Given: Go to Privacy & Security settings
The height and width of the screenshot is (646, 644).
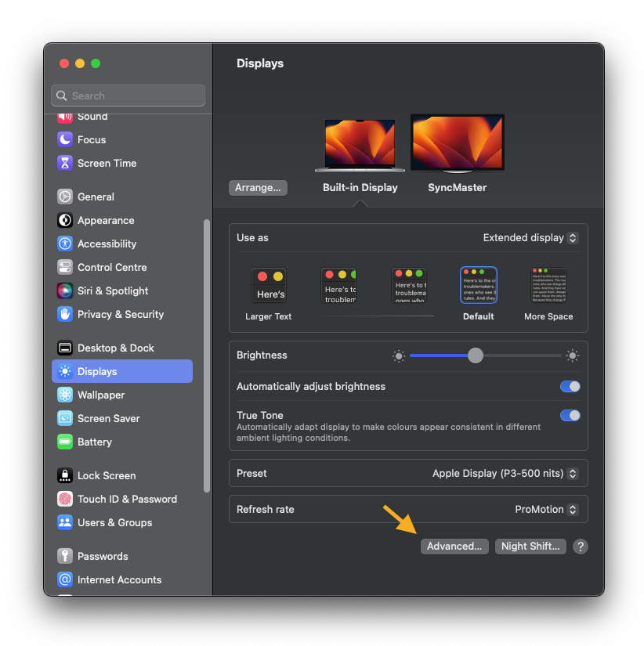Looking at the screenshot, I should [122, 314].
